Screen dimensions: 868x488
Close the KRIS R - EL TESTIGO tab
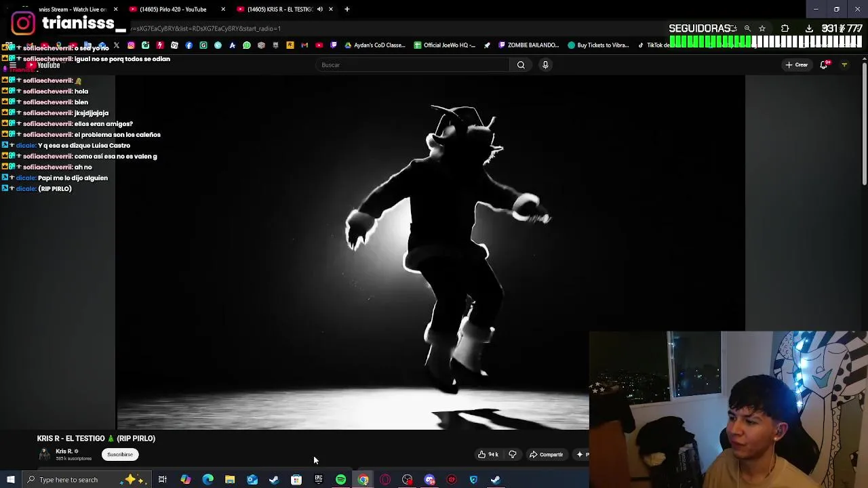pyautogui.click(x=331, y=9)
